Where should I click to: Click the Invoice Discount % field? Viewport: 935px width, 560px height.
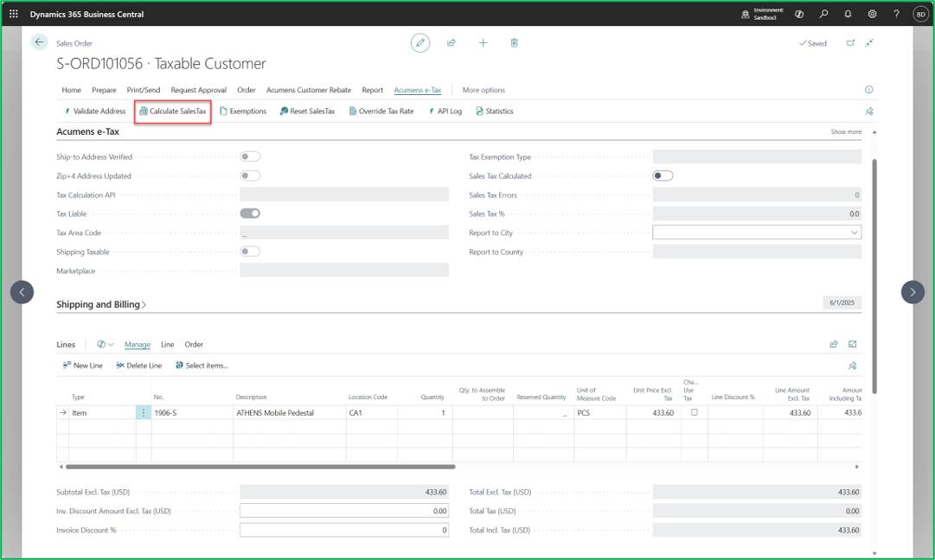click(x=344, y=531)
